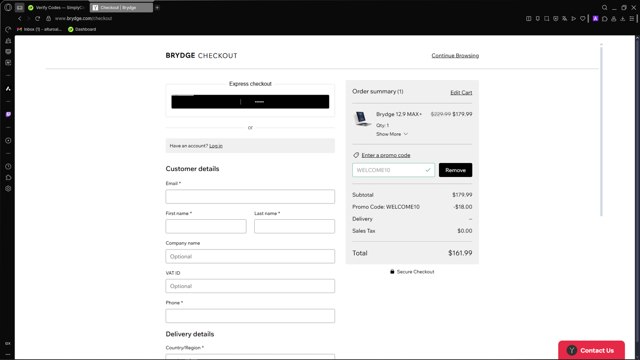640x360 pixels.
Task: Open the Contact Us chat button
Action: coord(591,350)
